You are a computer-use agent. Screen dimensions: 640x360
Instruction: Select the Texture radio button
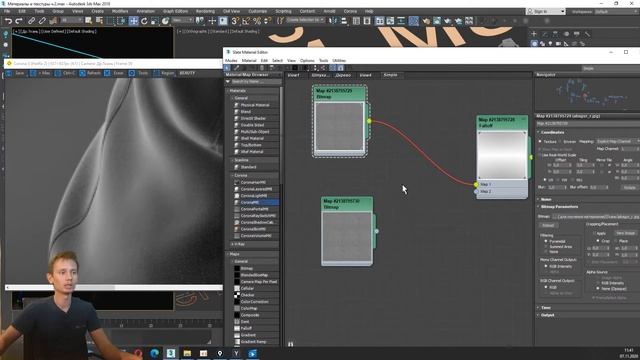click(540, 142)
